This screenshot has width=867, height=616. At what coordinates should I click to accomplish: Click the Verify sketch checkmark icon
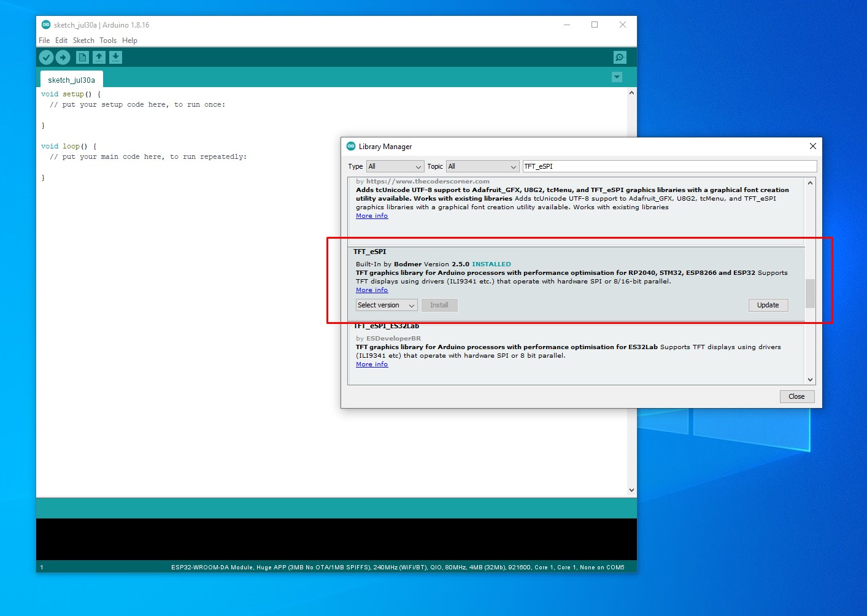pos(47,57)
